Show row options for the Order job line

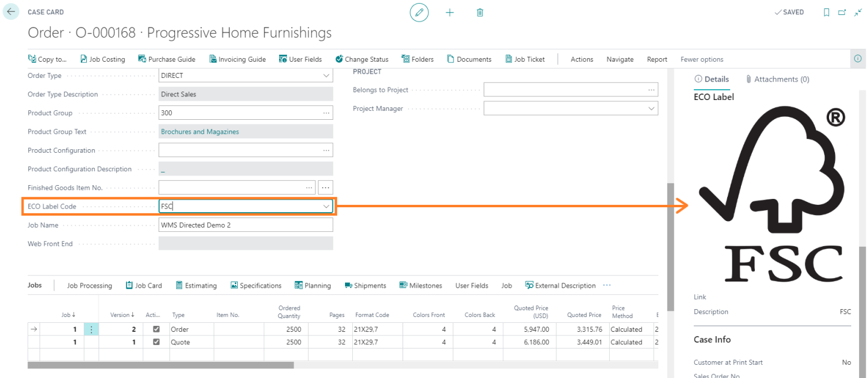[x=92, y=329]
